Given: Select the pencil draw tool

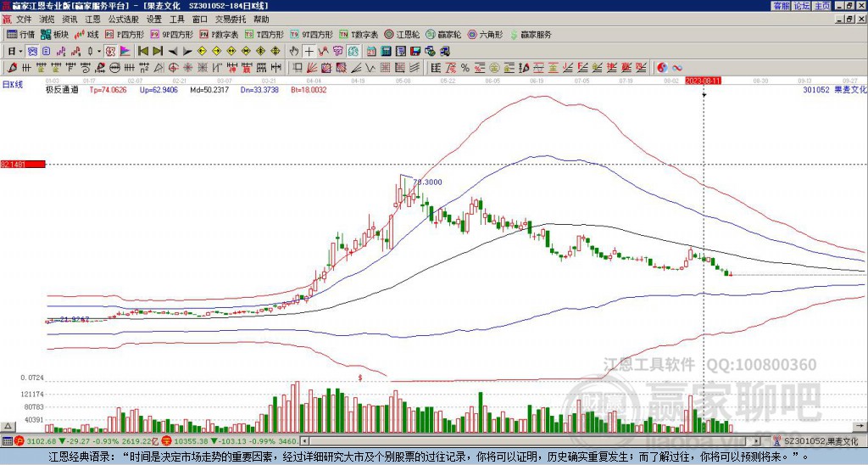Looking at the screenshot, I should pos(11,68).
